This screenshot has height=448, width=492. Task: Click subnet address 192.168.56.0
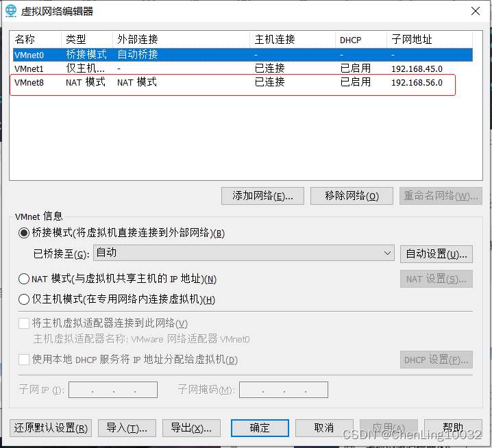pyautogui.click(x=417, y=82)
